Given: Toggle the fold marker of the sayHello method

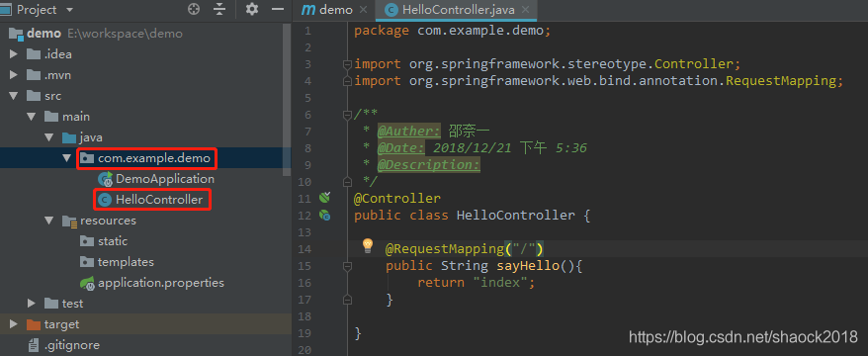Looking at the screenshot, I should 347,266.
